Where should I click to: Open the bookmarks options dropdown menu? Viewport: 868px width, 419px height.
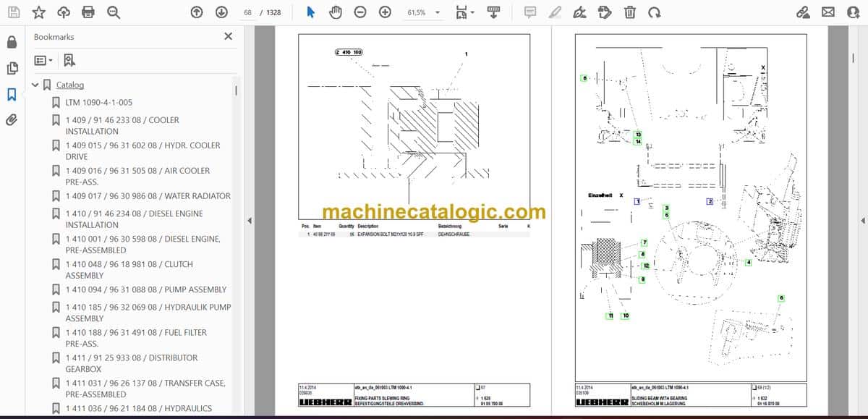tap(43, 61)
